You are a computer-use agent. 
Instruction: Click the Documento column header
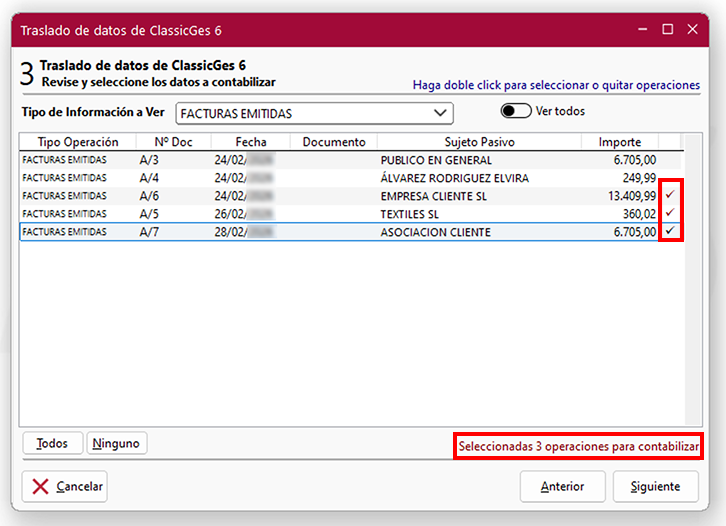click(x=334, y=142)
